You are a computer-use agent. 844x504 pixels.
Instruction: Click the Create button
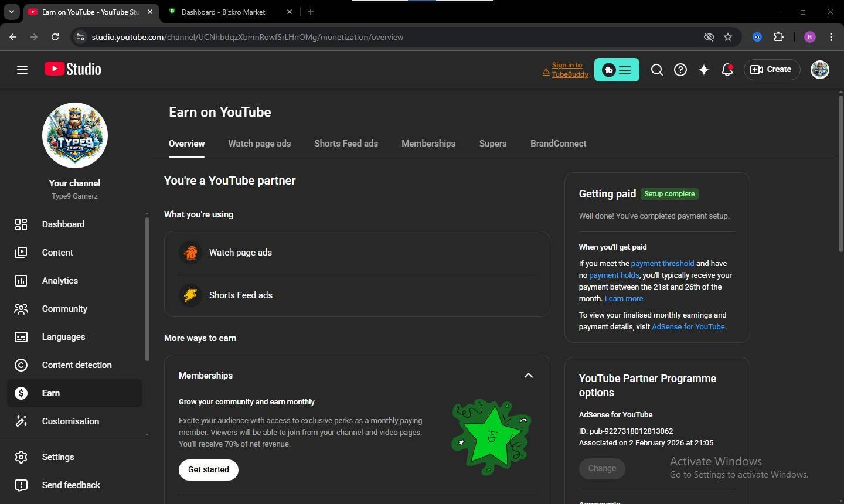771,70
